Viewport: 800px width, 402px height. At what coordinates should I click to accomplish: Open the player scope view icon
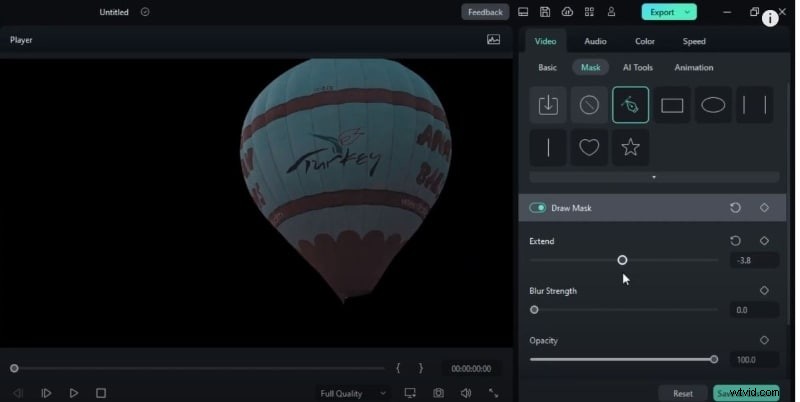493,40
